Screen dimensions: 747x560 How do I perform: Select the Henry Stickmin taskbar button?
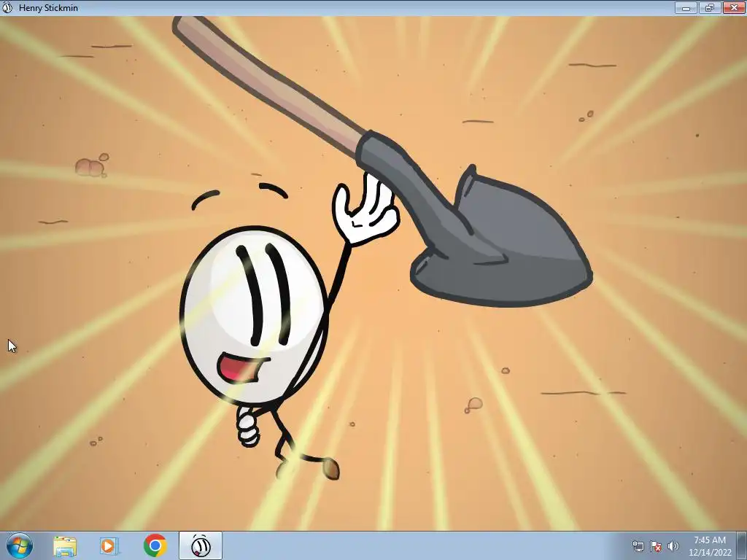point(201,545)
